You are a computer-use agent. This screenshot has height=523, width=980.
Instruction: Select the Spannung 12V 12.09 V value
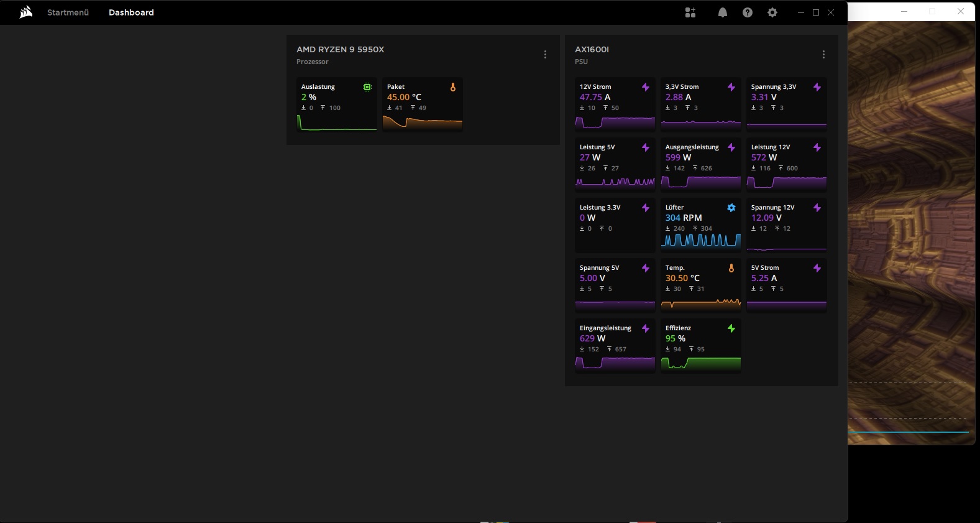766,218
